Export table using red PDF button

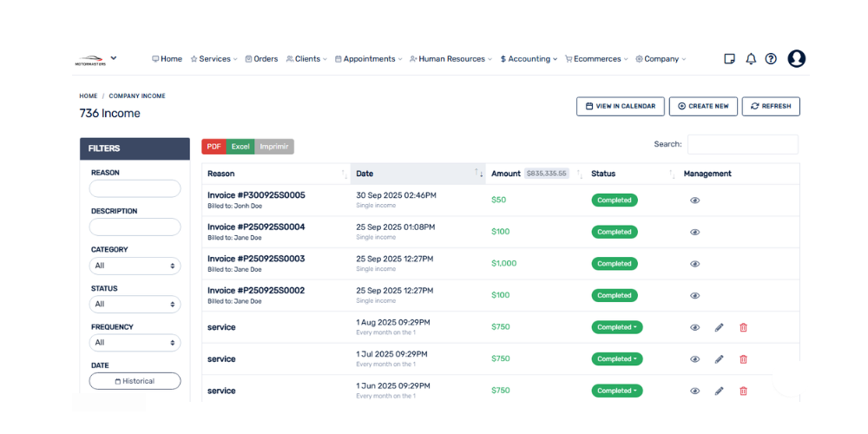click(x=214, y=147)
